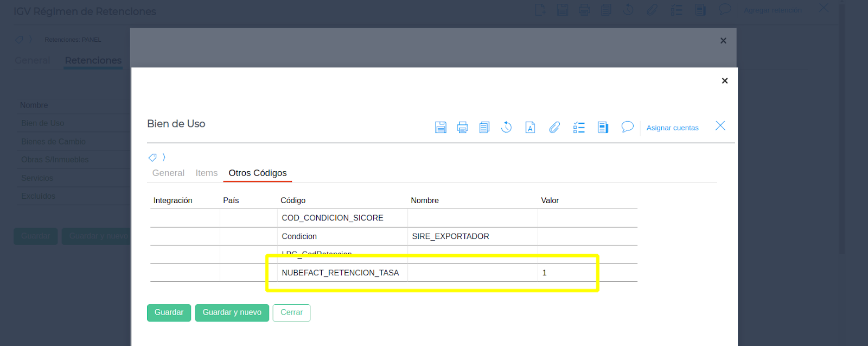Click the Cerrar button
868x346 pixels.
pos(291,312)
